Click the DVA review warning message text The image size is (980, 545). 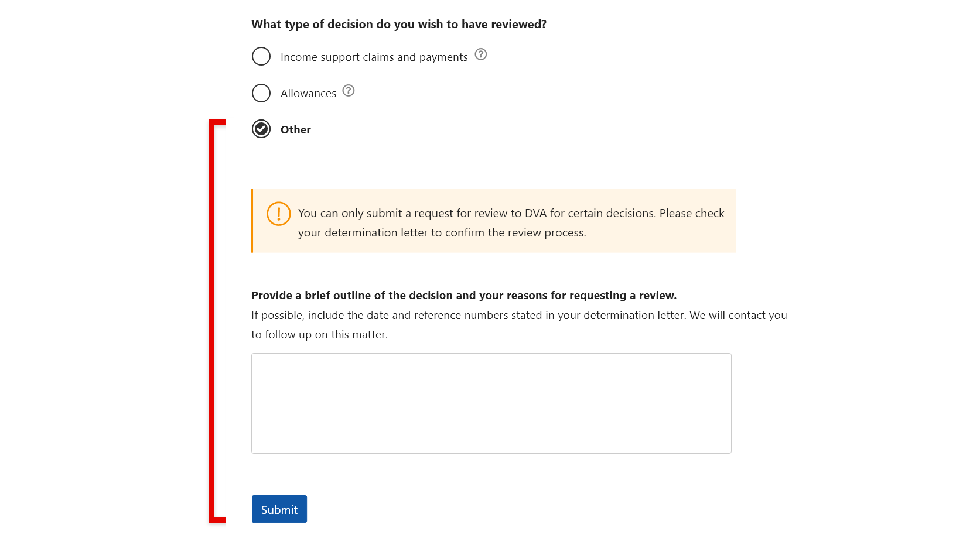click(x=511, y=223)
